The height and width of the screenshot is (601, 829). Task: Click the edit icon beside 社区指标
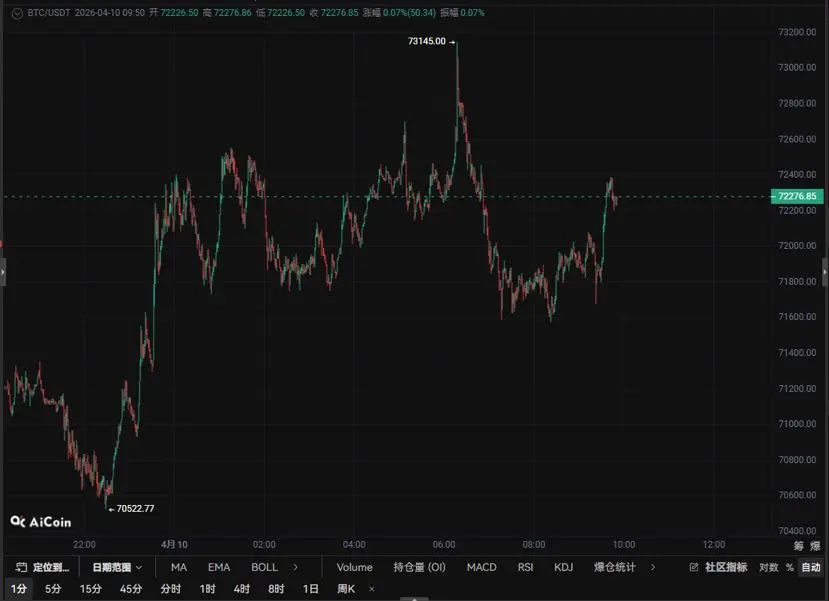pos(694,567)
